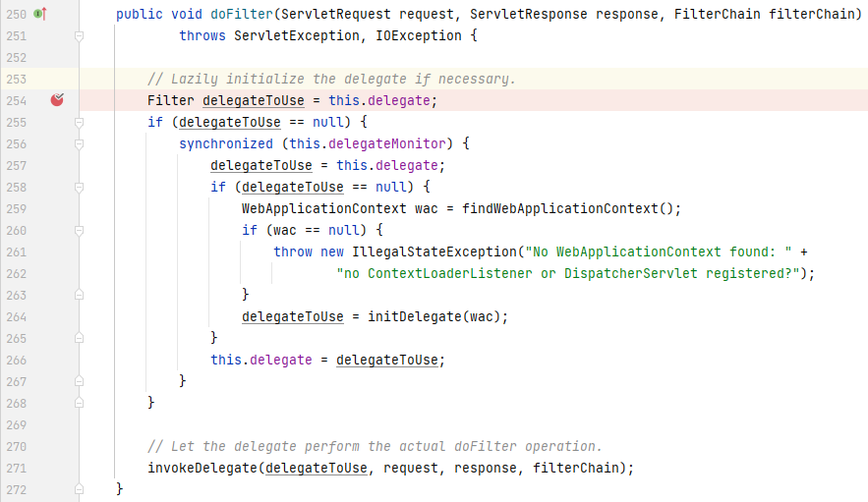
Task: Click the 'no ContextLoaderListener' string literal
Action: pos(568,273)
